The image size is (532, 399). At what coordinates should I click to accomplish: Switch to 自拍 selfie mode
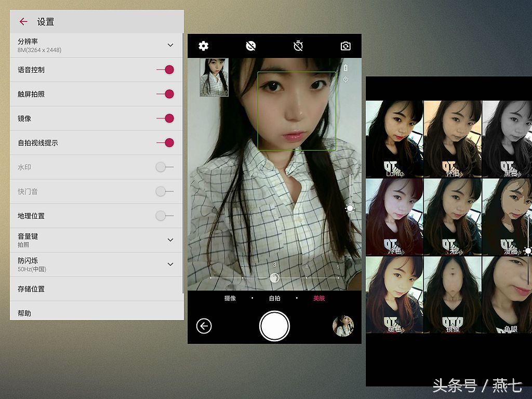pyautogui.click(x=274, y=298)
